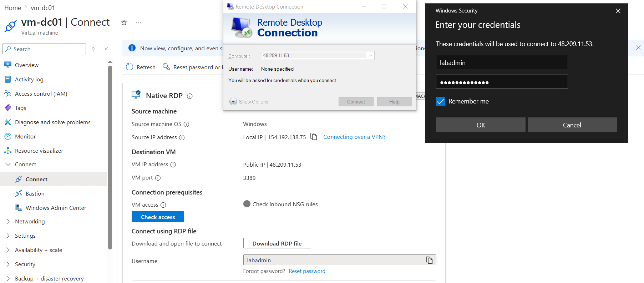644x283 pixels.
Task: Click the sidebar Search field
Action: [x=44, y=49]
